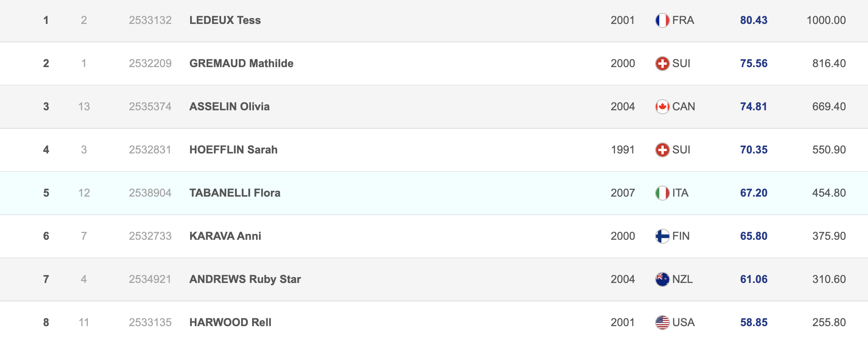
Task: Click the Swiss flag beside Hoefflin
Action: click(662, 150)
